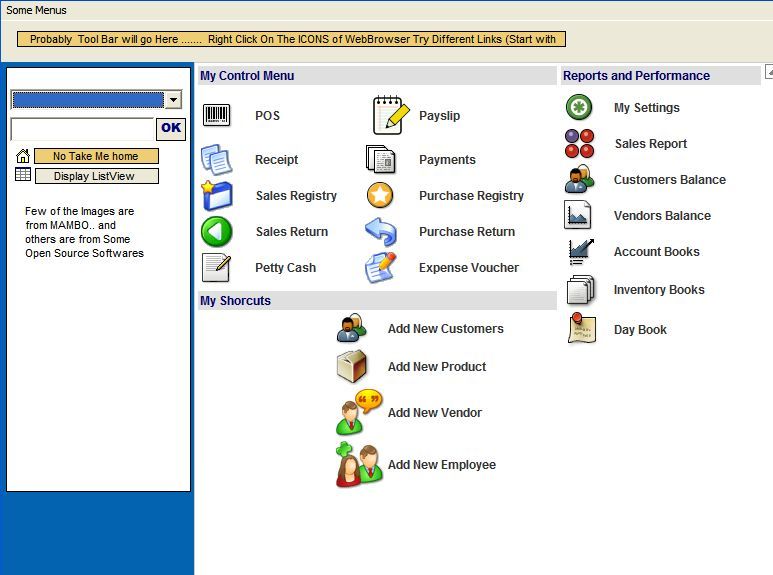This screenshot has height=575, width=773.
Task: Click the No Take Me home button
Action: click(x=96, y=156)
